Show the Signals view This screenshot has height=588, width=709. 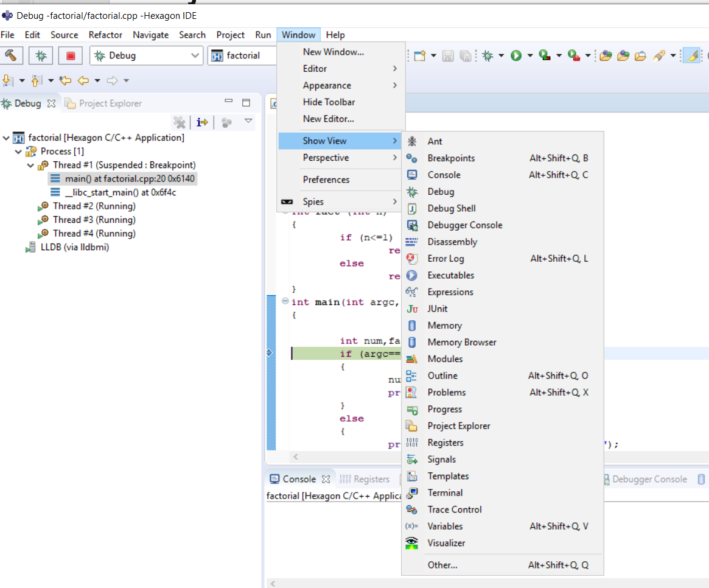pyautogui.click(x=502, y=460)
